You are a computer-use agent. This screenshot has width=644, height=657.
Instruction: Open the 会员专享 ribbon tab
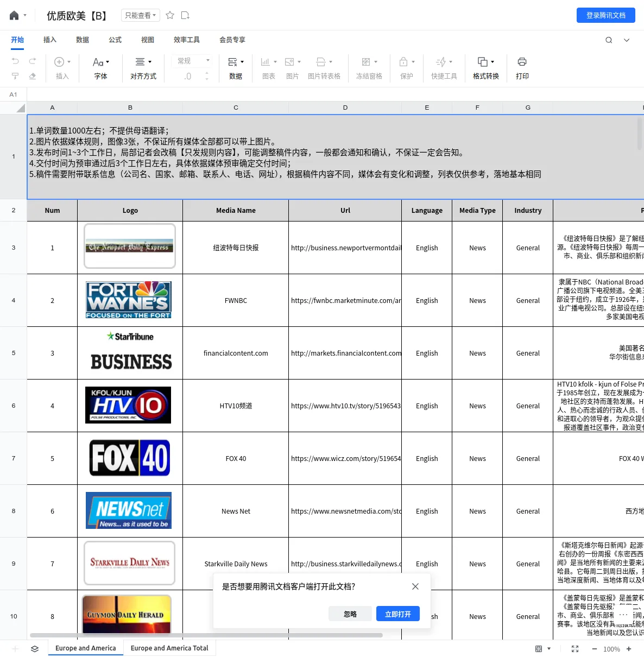coord(232,40)
